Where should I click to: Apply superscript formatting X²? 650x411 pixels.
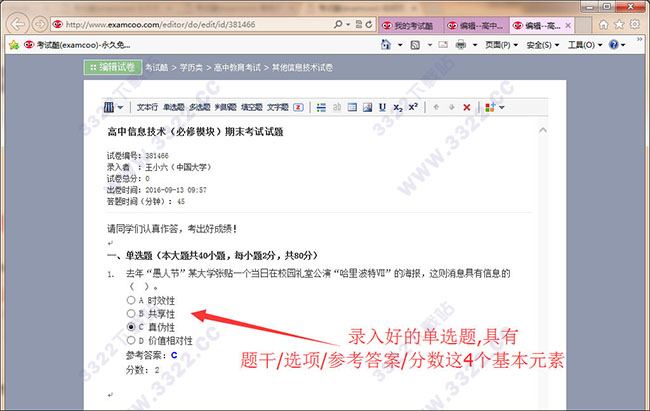[413, 107]
